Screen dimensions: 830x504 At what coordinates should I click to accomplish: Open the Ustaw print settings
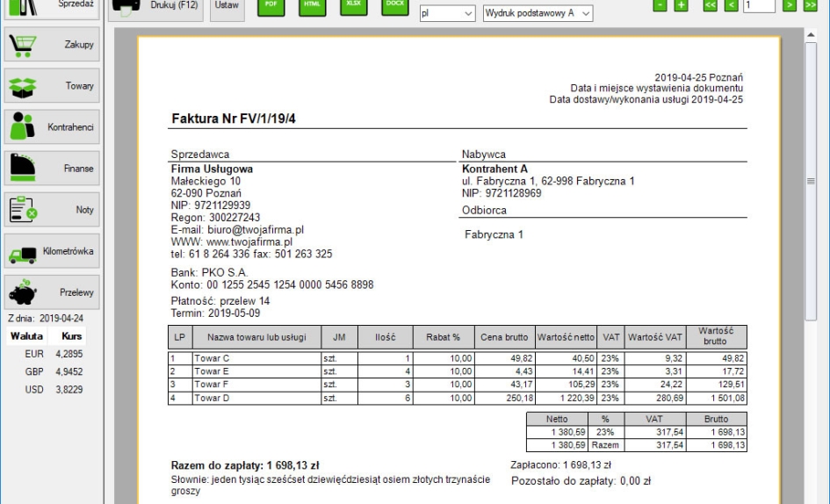pyautogui.click(x=227, y=7)
